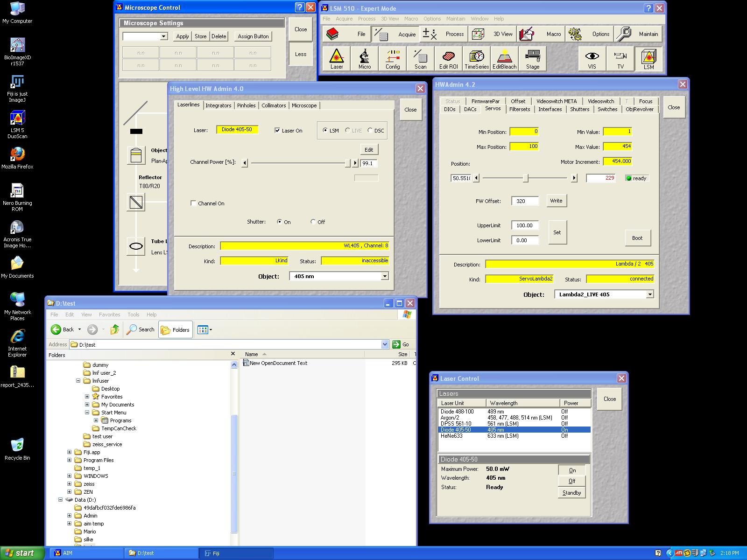Image resolution: width=747 pixels, height=560 pixels.
Task: Open the Windows Start menu
Action: click(22, 553)
